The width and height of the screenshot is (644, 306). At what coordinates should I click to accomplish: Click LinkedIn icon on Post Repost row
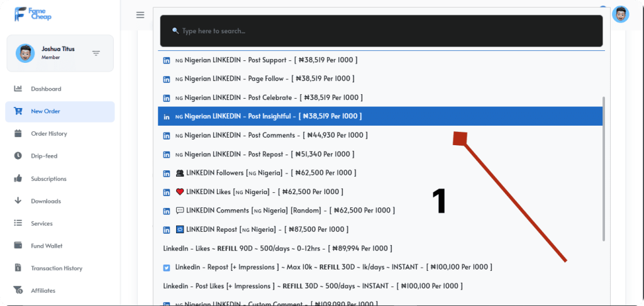[167, 155]
